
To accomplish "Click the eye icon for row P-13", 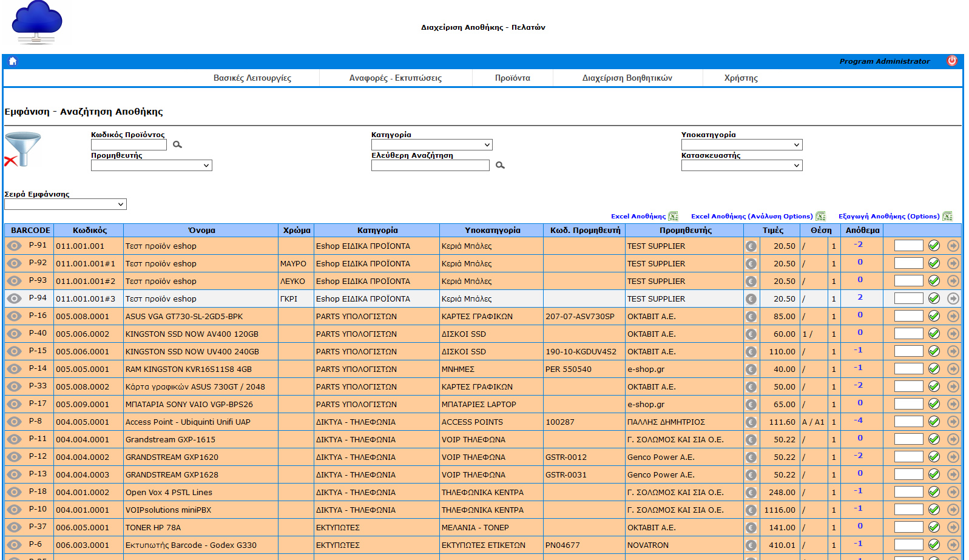I will click(x=14, y=474).
